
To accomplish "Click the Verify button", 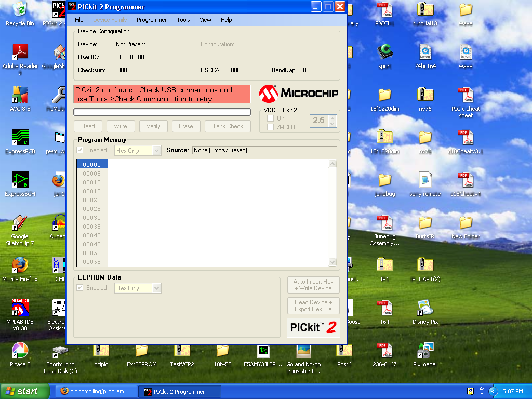I will point(153,126).
